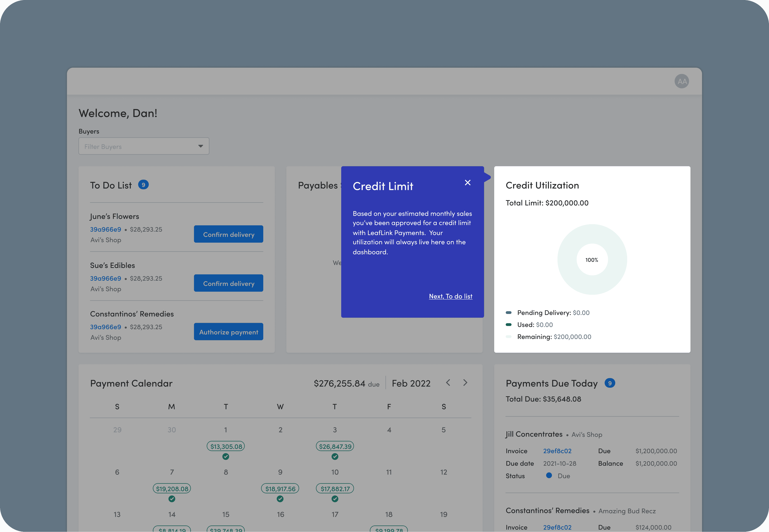Click the To Do List count badge
Viewport: 769px width, 532px height.
143,185
